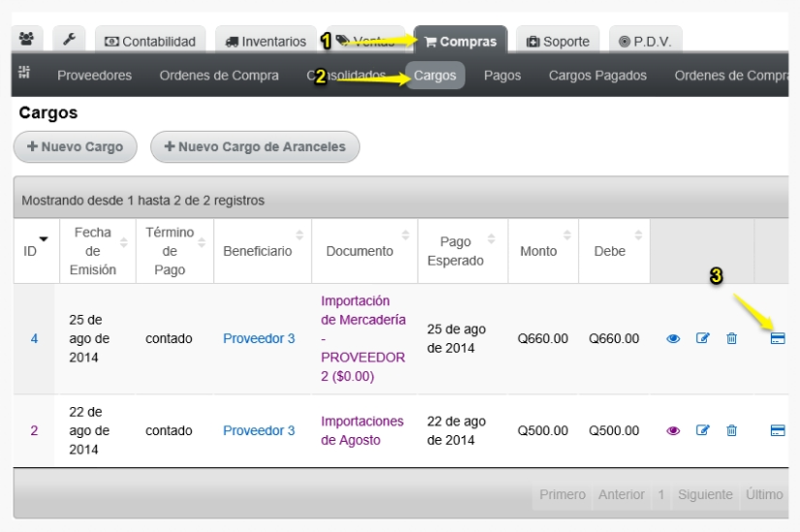Click the Siguiente pagination button
Screen dimensions: 800x532
point(705,494)
